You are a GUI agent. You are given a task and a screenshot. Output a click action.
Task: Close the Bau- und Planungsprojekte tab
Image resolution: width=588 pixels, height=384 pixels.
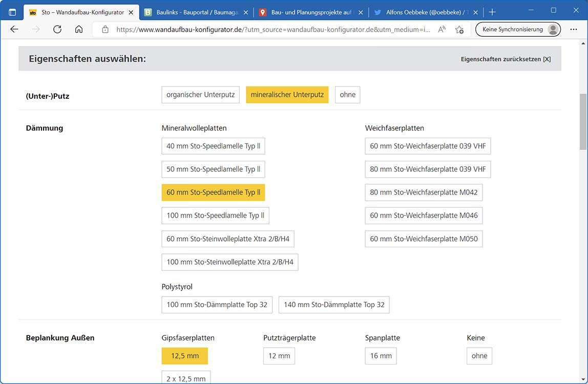point(361,12)
